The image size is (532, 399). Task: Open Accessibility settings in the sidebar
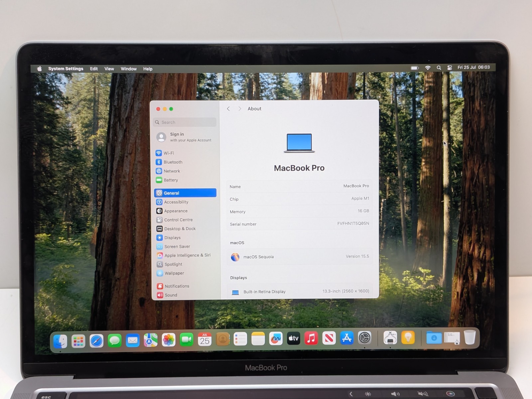pyautogui.click(x=185, y=202)
